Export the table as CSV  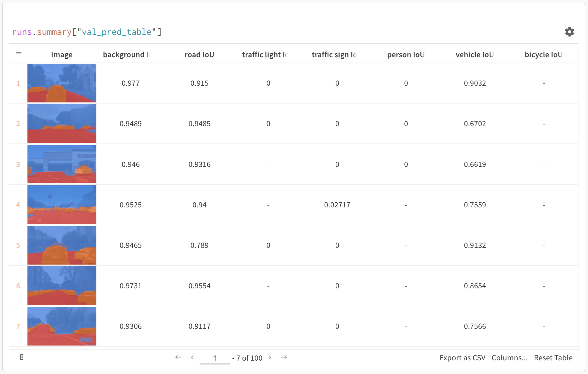(x=462, y=358)
